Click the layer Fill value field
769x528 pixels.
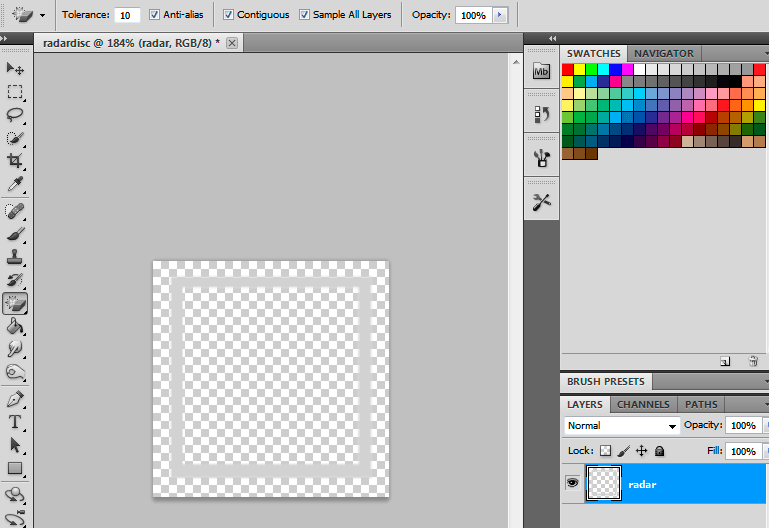coord(743,451)
